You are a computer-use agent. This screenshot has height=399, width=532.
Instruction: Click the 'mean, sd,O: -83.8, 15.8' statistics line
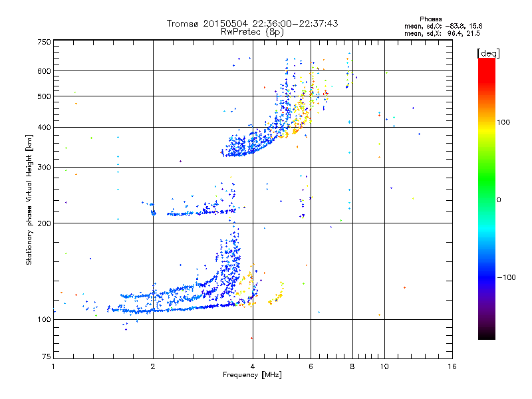(x=443, y=26)
